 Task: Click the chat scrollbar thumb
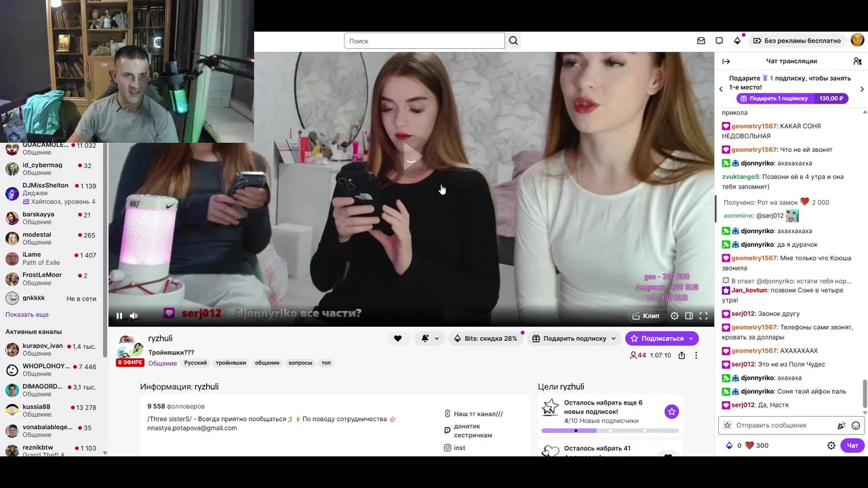tap(865, 393)
